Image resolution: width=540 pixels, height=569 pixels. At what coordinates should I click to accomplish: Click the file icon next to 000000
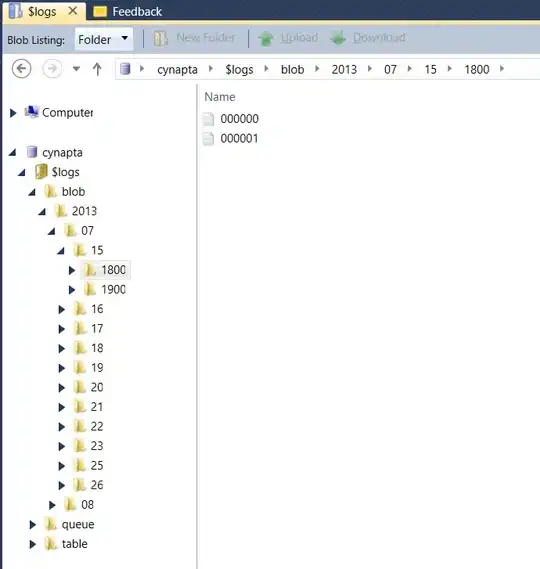(208, 119)
